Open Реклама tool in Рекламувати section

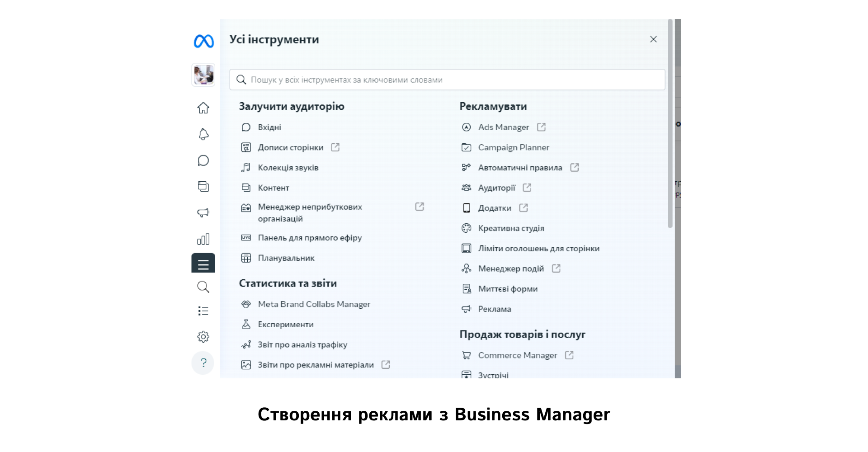coord(495,309)
